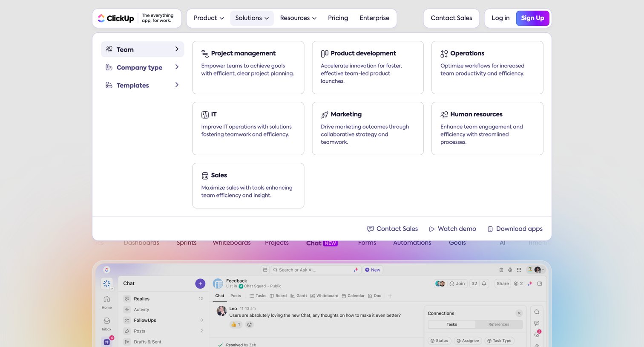Click the Search or Ask AI field
The width and height of the screenshot is (644, 347).
click(316, 270)
